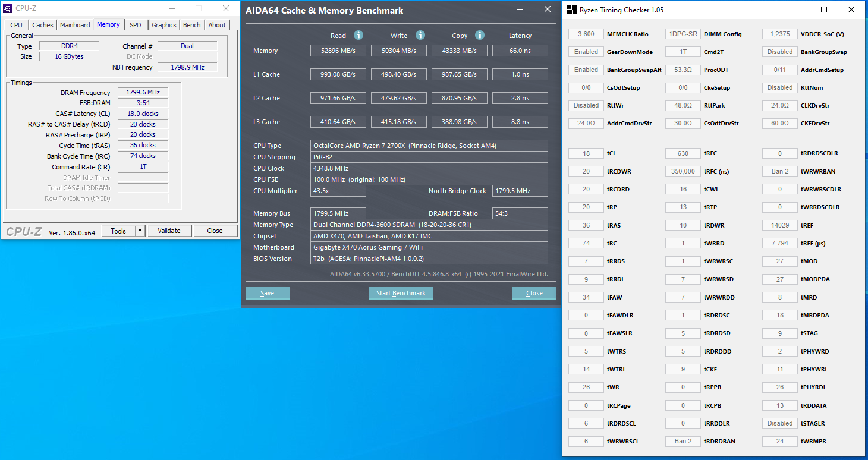This screenshot has height=460, width=868.
Task: Minimize the AIDA64 benchmark window
Action: (520, 10)
